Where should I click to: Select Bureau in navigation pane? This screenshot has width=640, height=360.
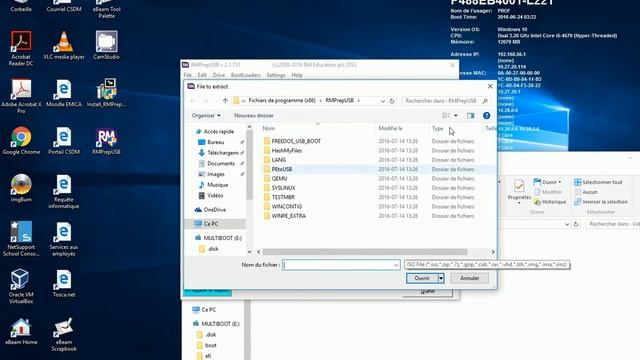pos(216,142)
